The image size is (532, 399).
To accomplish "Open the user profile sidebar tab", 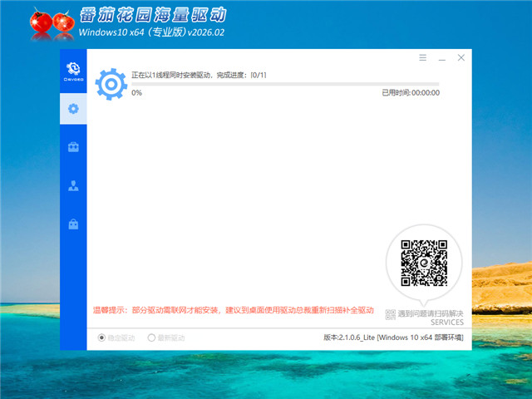I will pos(73,185).
